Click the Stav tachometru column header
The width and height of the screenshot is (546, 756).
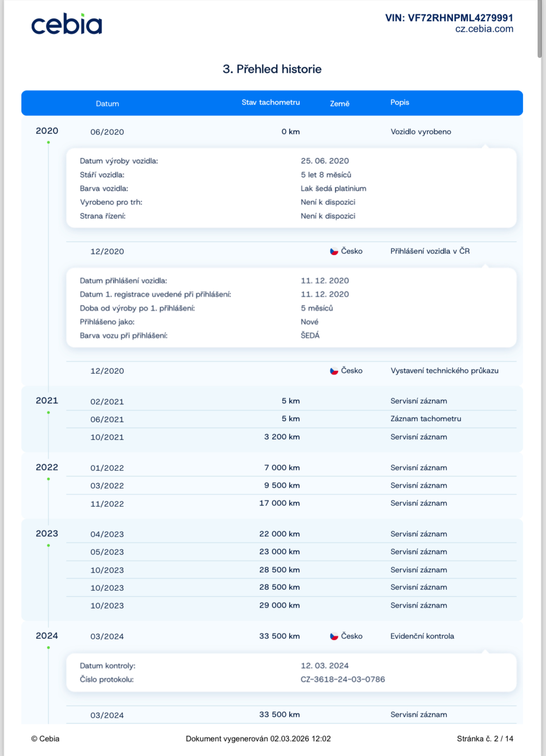point(271,103)
